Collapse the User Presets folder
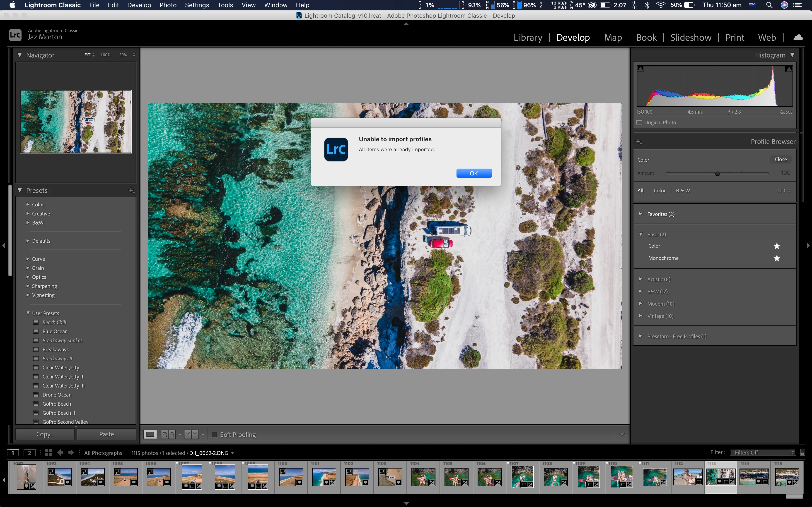The width and height of the screenshot is (812, 507). (x=28, y=313)
